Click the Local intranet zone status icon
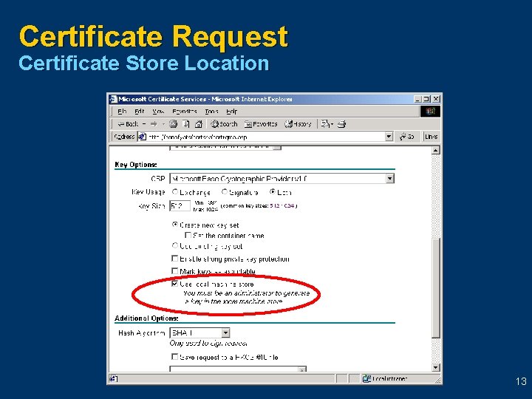Image resolution: width=532 pixels, height=399 pixels. (x=366, y=378)
